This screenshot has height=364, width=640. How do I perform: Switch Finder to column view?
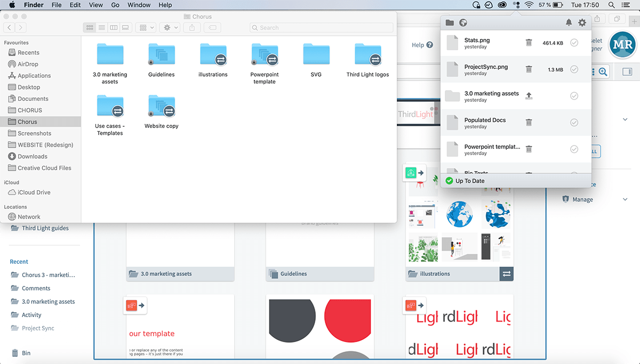(x=114, y=27)
